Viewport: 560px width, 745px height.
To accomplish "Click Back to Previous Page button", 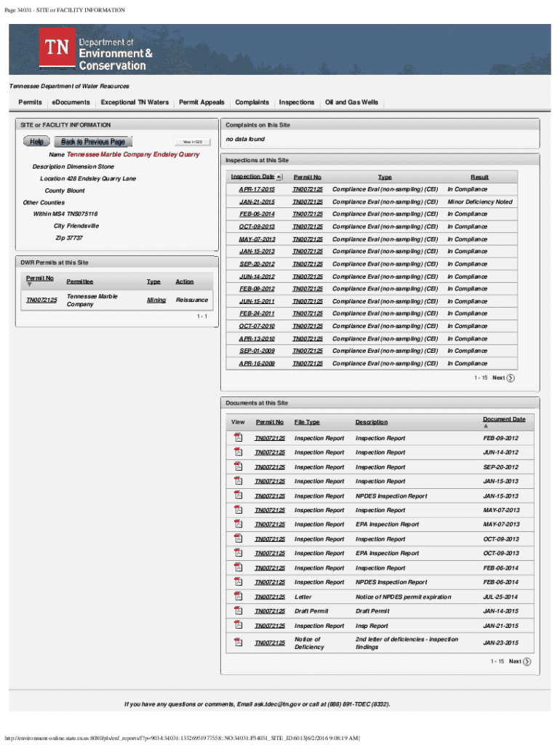I will pyautogui.click(x=93, y=141).
